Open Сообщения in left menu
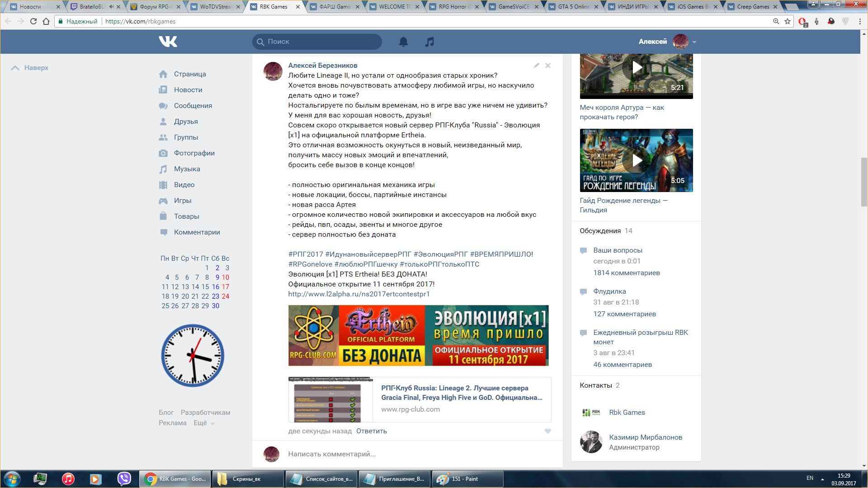Image resolution: width=868 pixels, height=488 pixels. tap(193, 106)
